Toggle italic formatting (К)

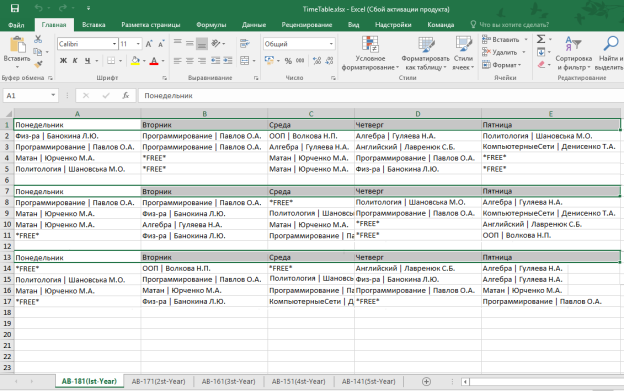[x=75, y=61]
